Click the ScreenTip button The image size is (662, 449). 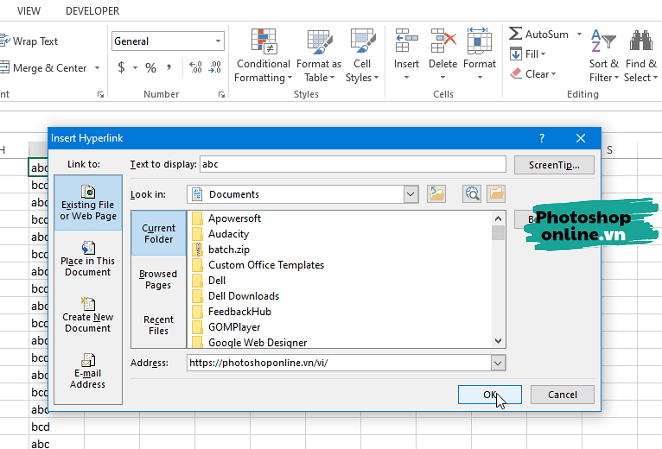(x=554, y=165)
